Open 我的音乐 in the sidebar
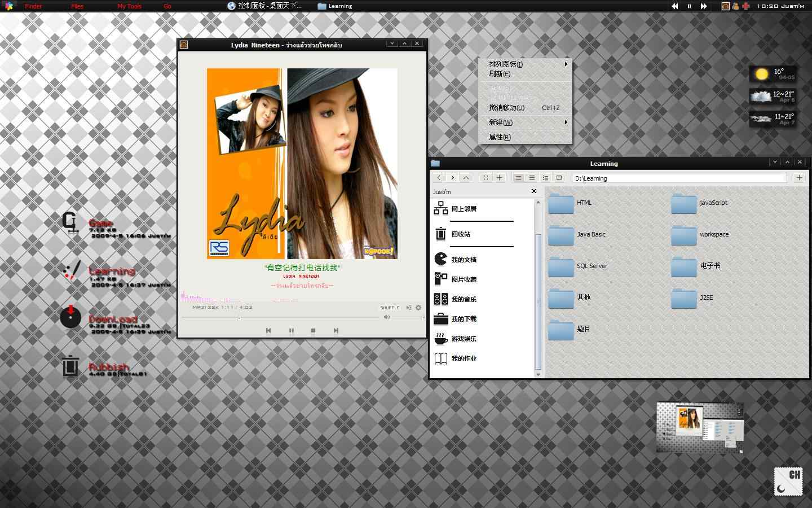Screen dimensions: 812x508 pyautogui.click(x=456, y=299)
